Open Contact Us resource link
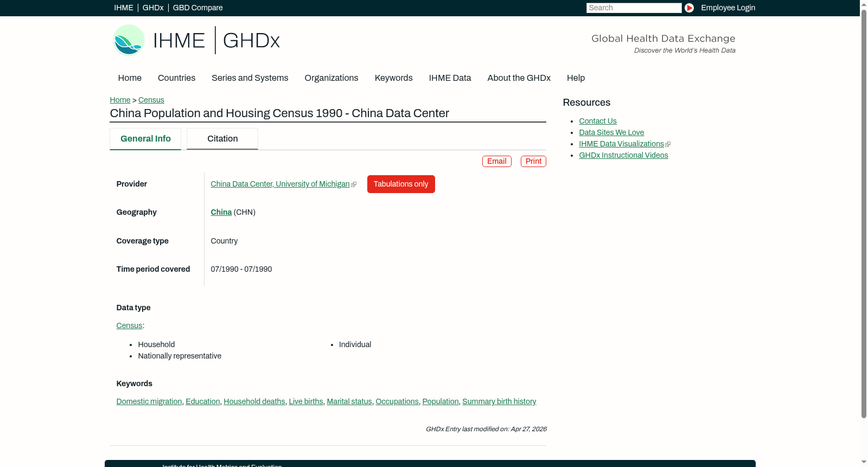868x467 pixels. [x=598, y=121]
